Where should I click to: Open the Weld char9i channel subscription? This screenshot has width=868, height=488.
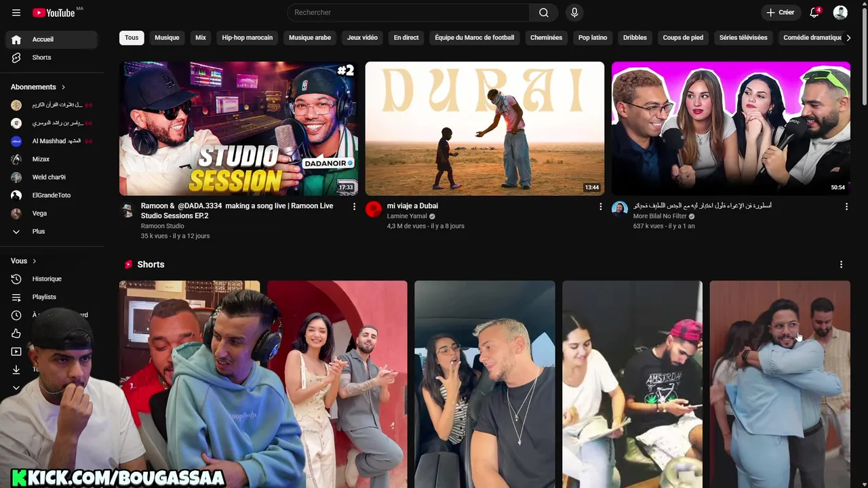point(52,177)
